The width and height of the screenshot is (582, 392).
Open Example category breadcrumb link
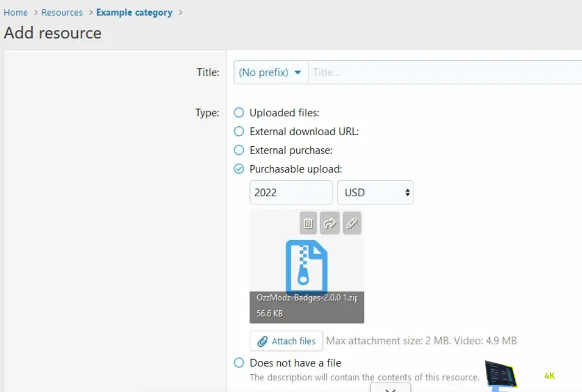[134, 12]
